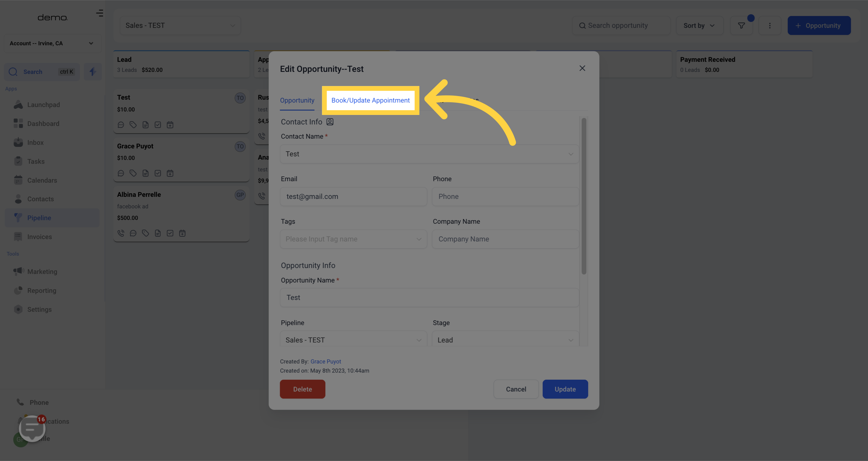Open the Tags dropdown field

point(354,239)
